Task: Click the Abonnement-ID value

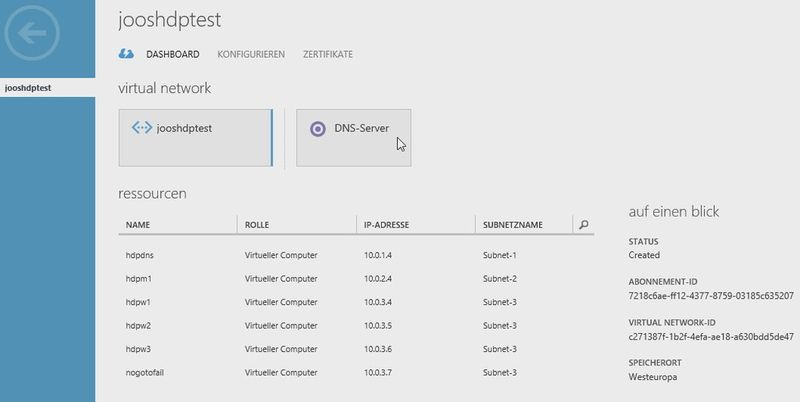Action: pos(711,296)
